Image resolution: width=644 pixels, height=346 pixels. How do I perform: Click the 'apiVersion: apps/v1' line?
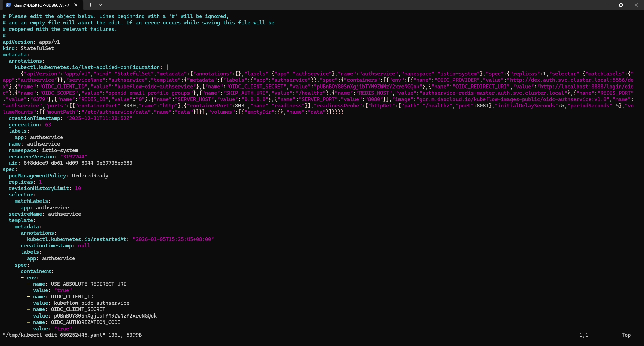pos(31,42)
